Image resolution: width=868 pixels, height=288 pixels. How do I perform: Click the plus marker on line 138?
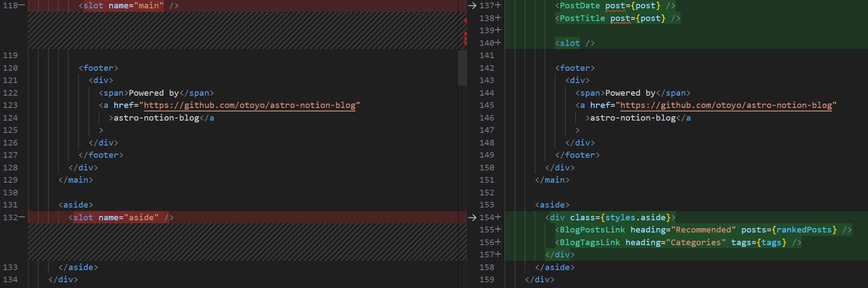coord(498,18)
